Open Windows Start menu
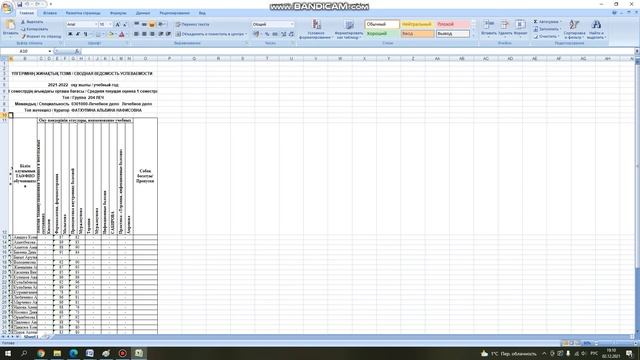This screenshot has height=360, width=640. coord(8,353)
